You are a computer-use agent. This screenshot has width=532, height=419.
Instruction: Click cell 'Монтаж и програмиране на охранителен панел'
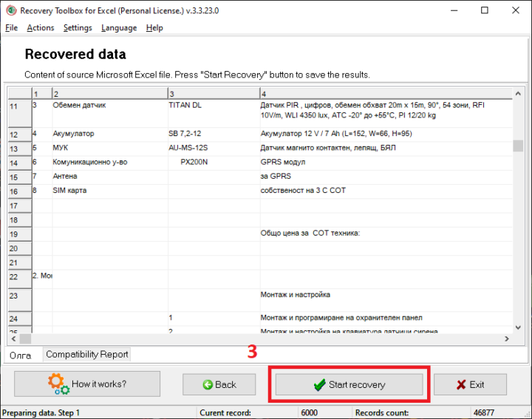click(386, 318)
